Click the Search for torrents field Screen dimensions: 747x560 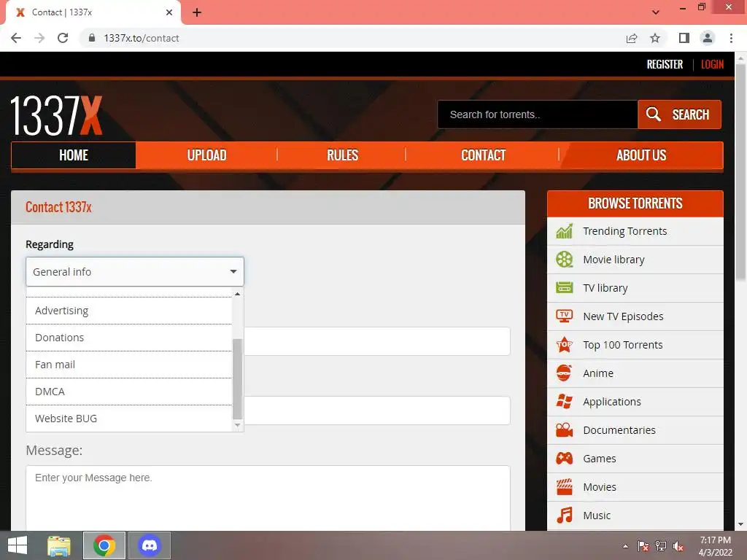tap(538, 114)
